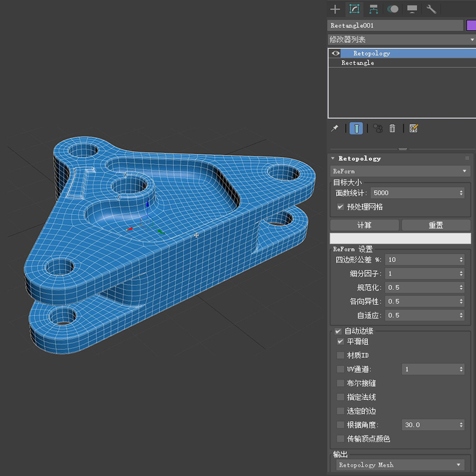Image resolution: width=476 pixels, height=476 pixels.
Task: Disable the 预处理网格 checkbox
Action: pyautogui.click(x=339, y=206)
